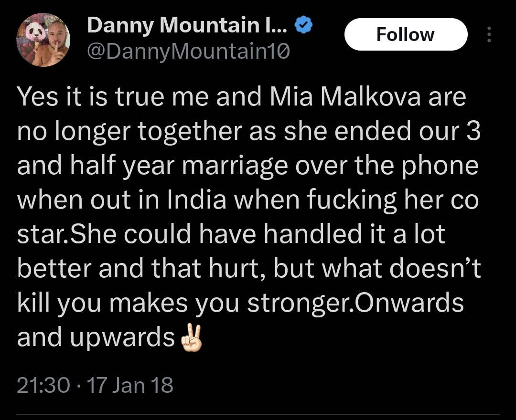Click the word "upwards" before the emoji
This screenshot has width=516, height=420.
[122, 337]
